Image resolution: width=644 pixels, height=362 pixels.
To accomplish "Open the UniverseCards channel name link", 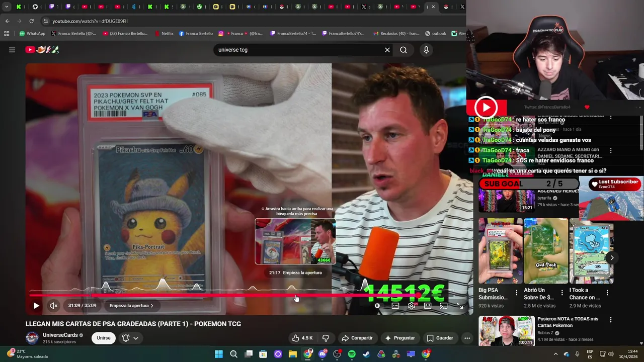I will (60, 335).
